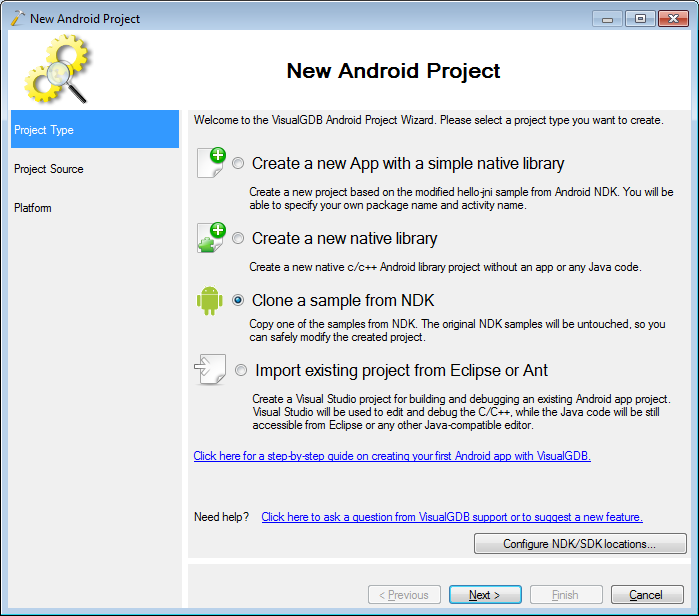This screenshot has width=699, height=616.
Task: Click the new App document icon with plus
Action: coord(211,162)
